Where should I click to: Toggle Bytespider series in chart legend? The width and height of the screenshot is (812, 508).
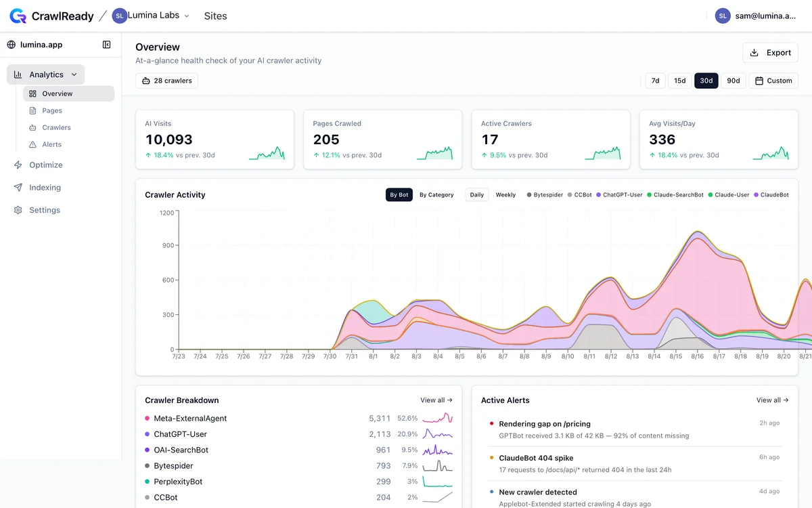[545, 194]
